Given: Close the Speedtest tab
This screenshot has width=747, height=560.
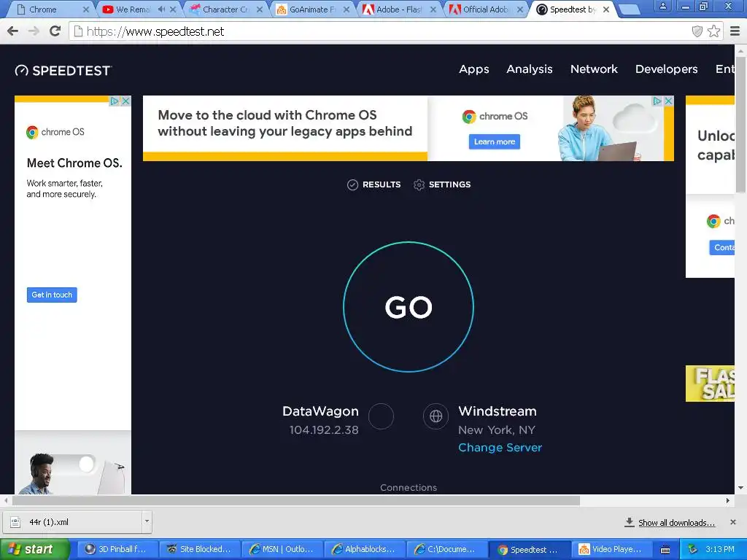Looking at the screenshot, I should tap(606, 9).
